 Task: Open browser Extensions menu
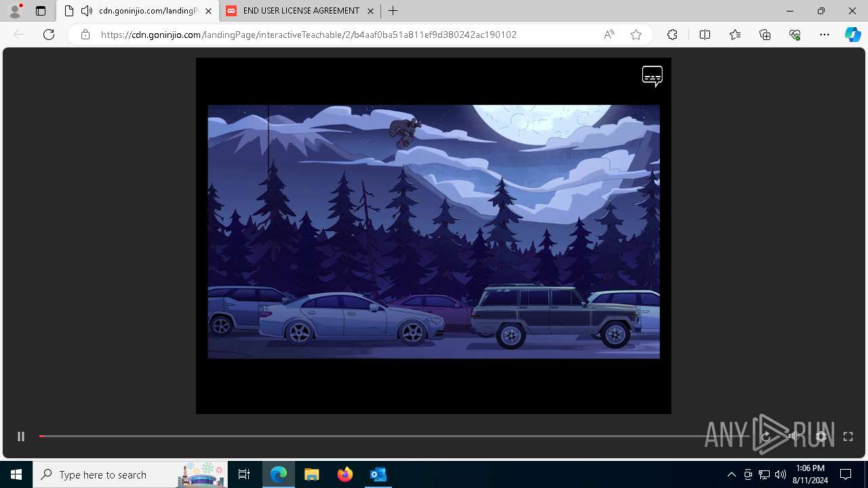pyautogui.click(x=672, y=35)
